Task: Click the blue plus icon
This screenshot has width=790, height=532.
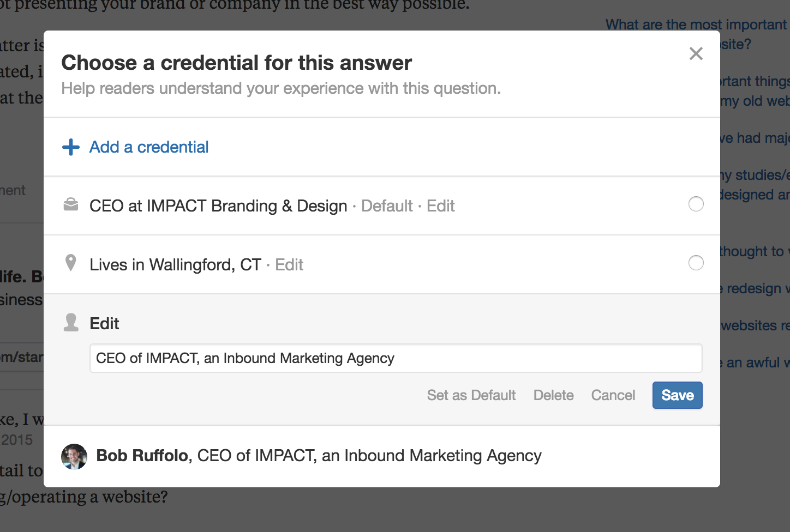Action: click(x=71, y=147)
